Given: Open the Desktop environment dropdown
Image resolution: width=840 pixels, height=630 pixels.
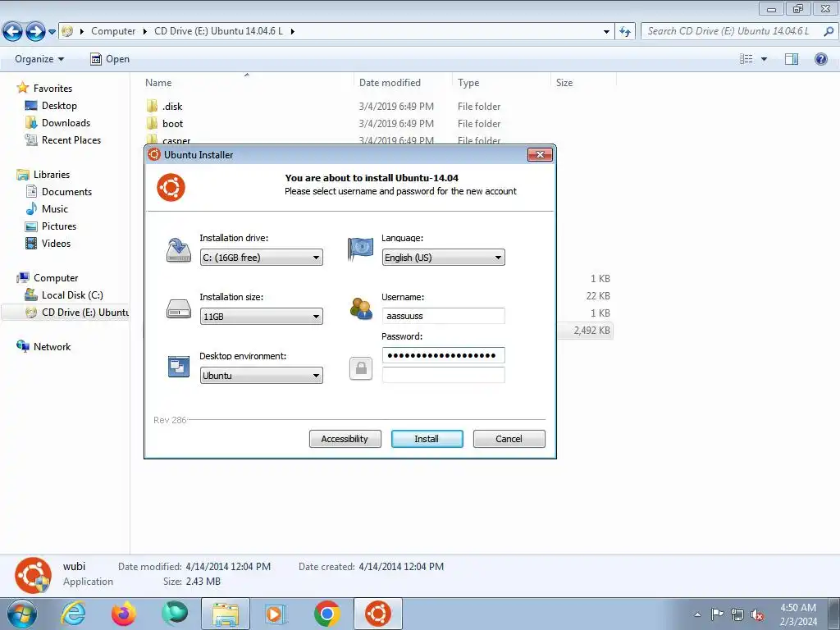Looking at the screenshot, I should (x=262, y=375).
